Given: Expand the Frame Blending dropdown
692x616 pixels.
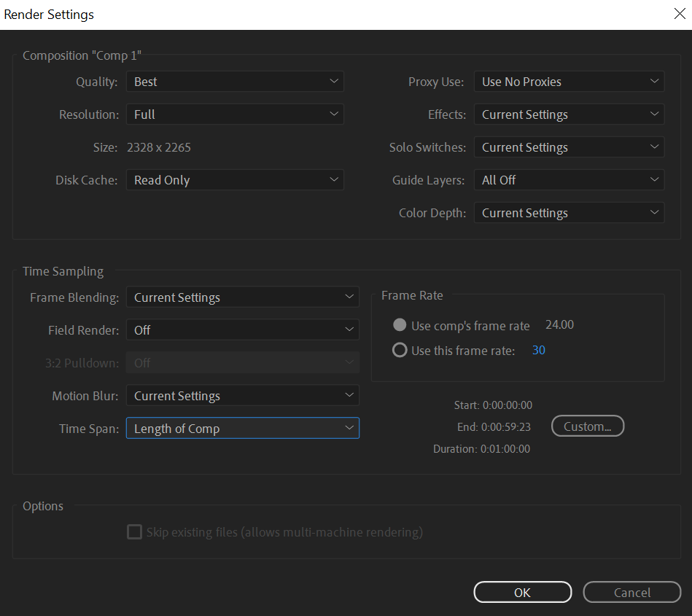Looking at the screenshot, I should [242, 297].
